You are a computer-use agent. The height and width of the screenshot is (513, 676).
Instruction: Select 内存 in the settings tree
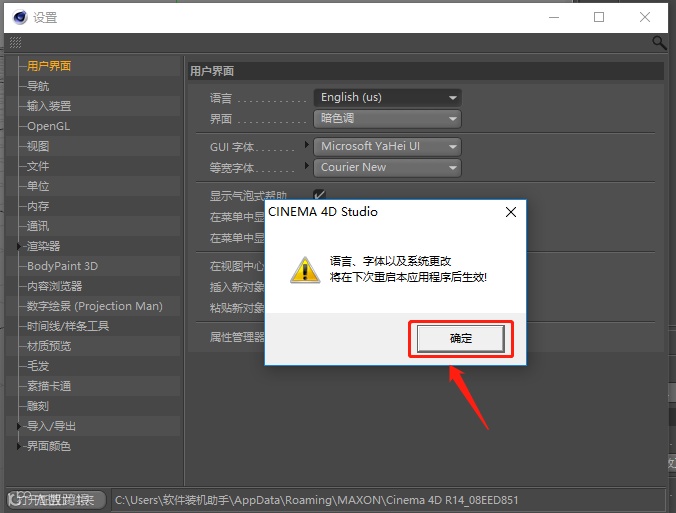coord(38,206)
